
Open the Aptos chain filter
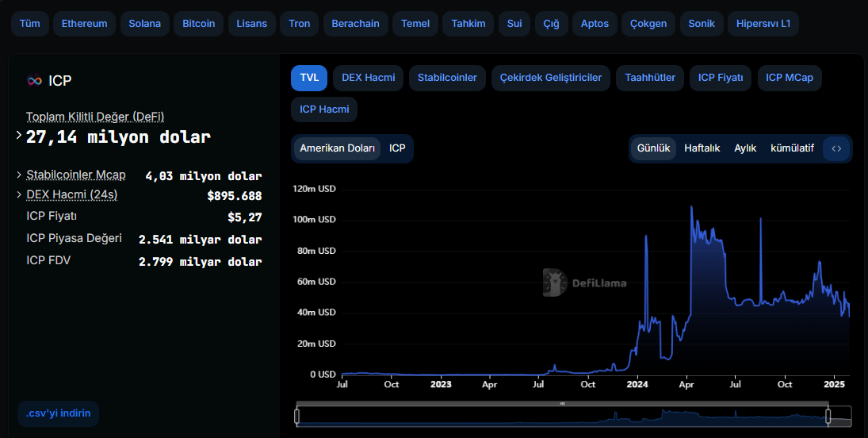click(x=595, y=24)
